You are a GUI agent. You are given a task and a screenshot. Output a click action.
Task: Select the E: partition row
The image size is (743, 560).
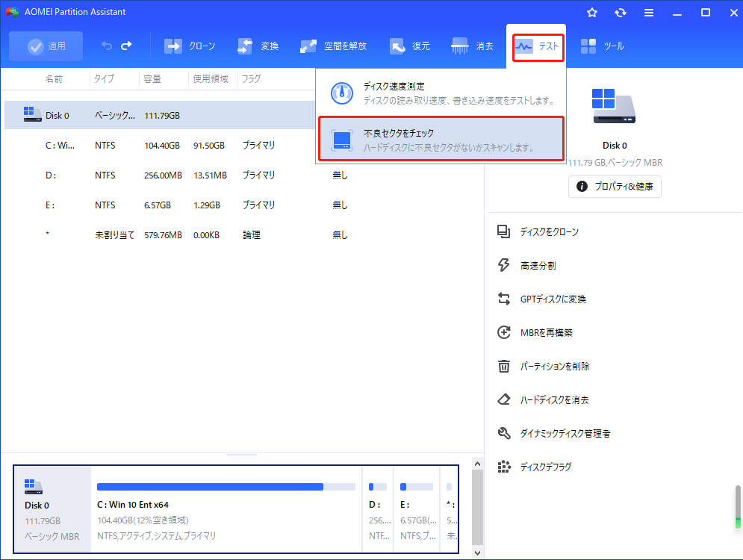point(244,205)
